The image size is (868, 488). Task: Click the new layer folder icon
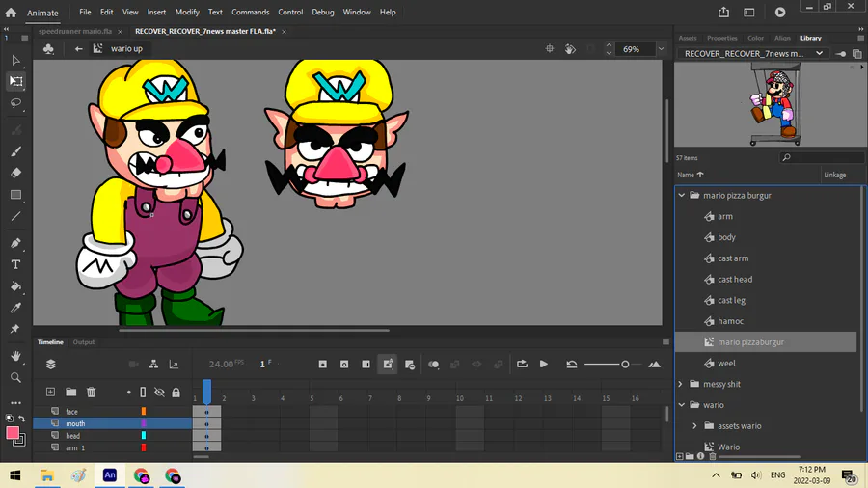tap(70, 392)
